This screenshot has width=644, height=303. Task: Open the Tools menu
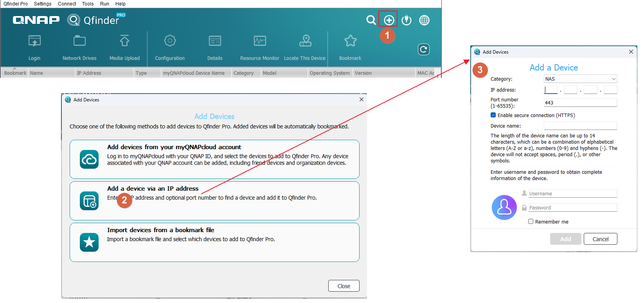(x=88, y=4)
